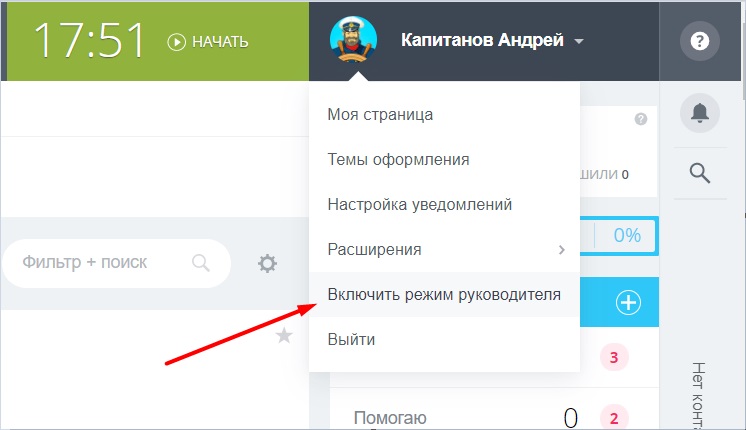746x430 pixels.
Task: Click the 0% progress indicator
Action: click(x=627, y=236)
